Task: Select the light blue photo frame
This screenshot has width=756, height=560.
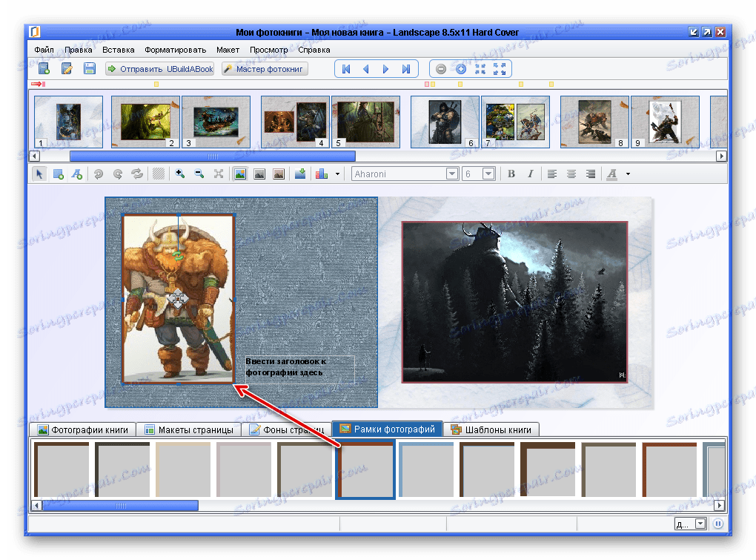Action: [x=425, y=470]
